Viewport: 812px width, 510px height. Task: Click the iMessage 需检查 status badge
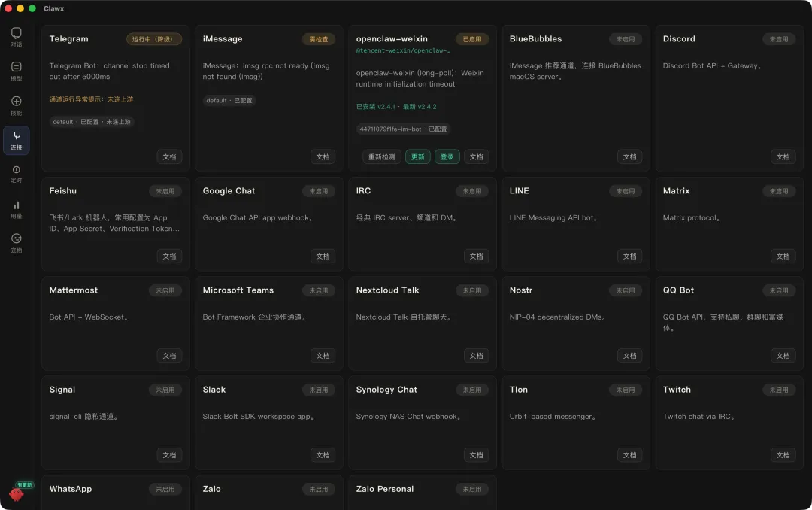pyautogui.click(x=319, y=39)
